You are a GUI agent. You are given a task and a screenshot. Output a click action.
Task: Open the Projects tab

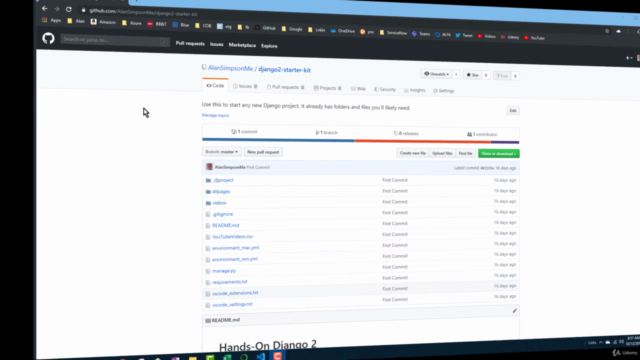pos(327,88)
